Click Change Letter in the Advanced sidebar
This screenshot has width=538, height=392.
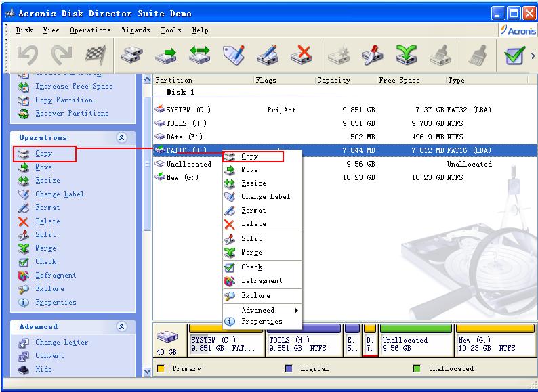(62, 343)
